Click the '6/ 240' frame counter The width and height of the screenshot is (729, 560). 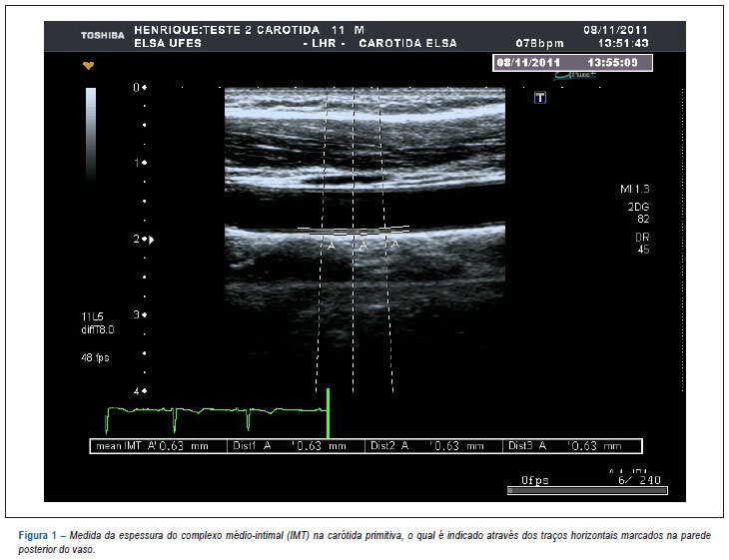point(639,480)
